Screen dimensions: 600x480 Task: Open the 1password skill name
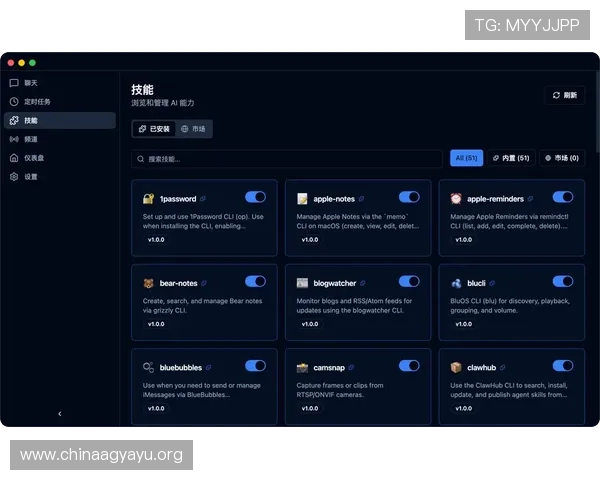point(178,199)
